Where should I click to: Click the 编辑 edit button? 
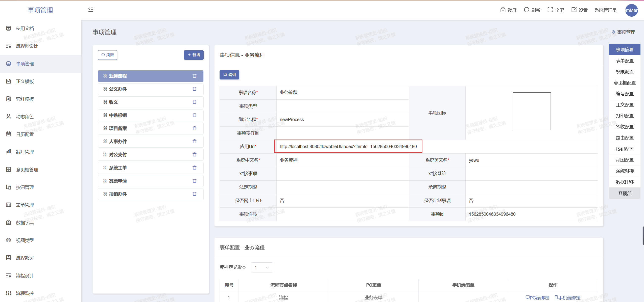[x=229, y=75]
